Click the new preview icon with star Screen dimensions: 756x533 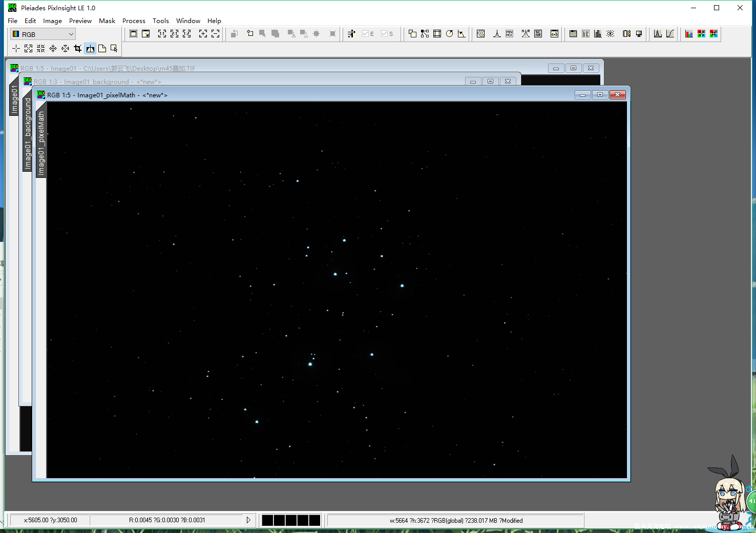pyautogui.click(x=250, y=34)
